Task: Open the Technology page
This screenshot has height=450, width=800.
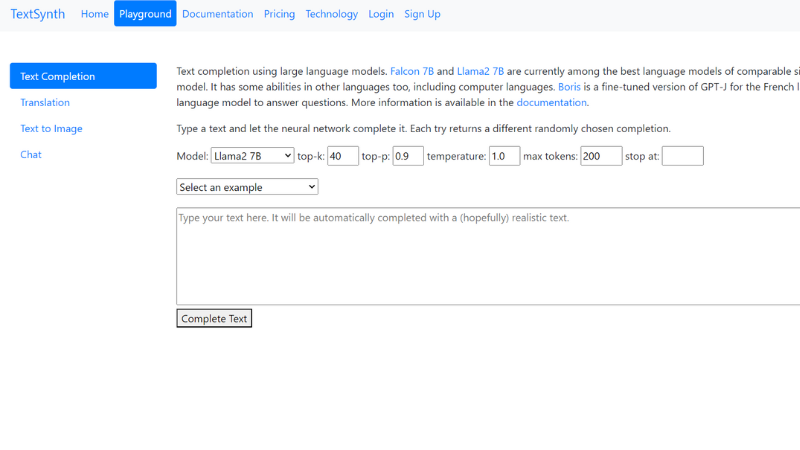Action: (x=332, y=14)
